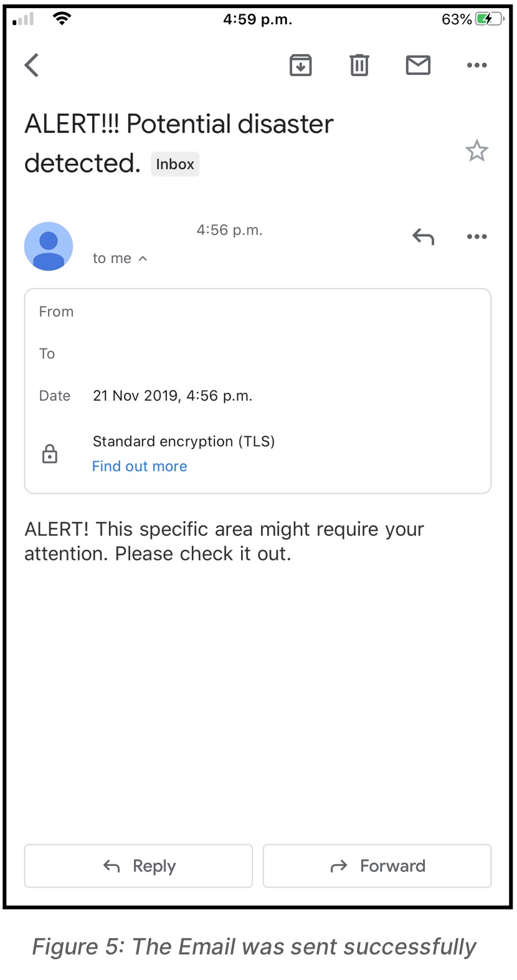
Task: Open the email subject line heading
Action: (179, 124)
